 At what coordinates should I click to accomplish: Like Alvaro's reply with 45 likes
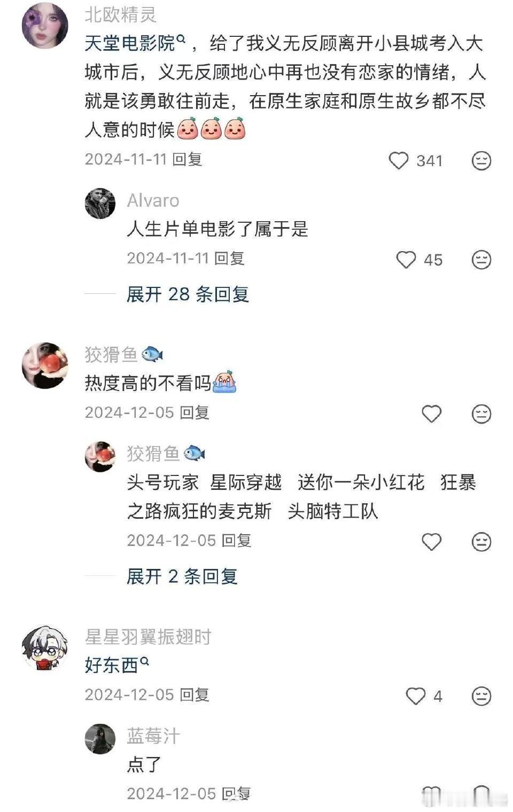click(406, 260)
